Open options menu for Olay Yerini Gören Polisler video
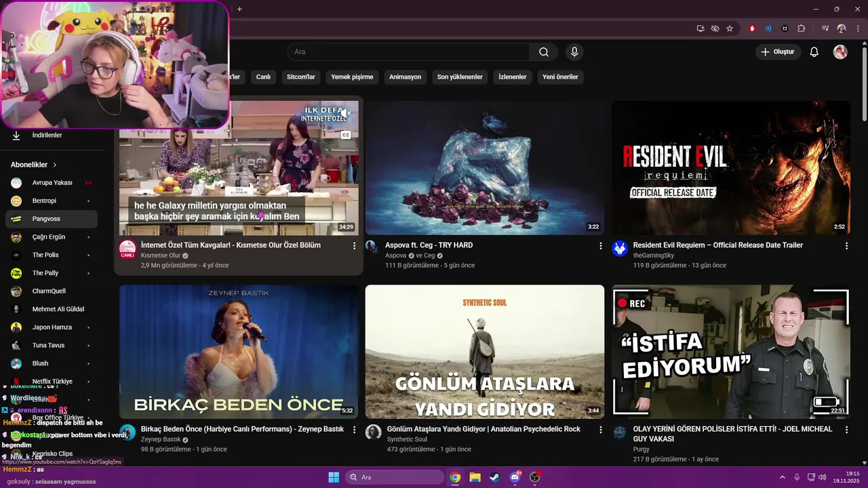This screenshot has height=488, width=868. [x=846, y=429]
